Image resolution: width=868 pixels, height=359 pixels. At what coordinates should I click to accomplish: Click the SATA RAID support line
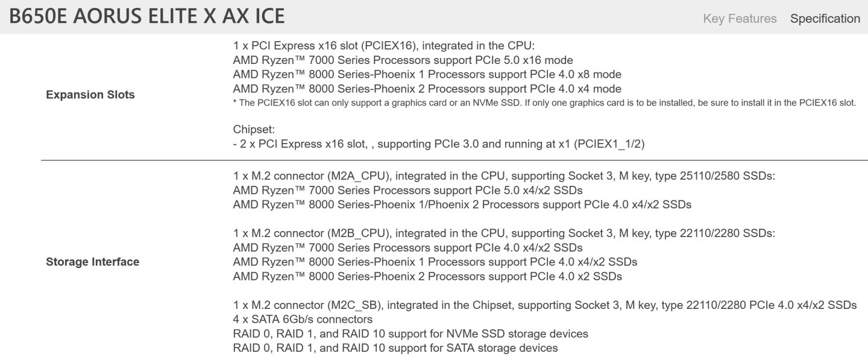(395, 348)
